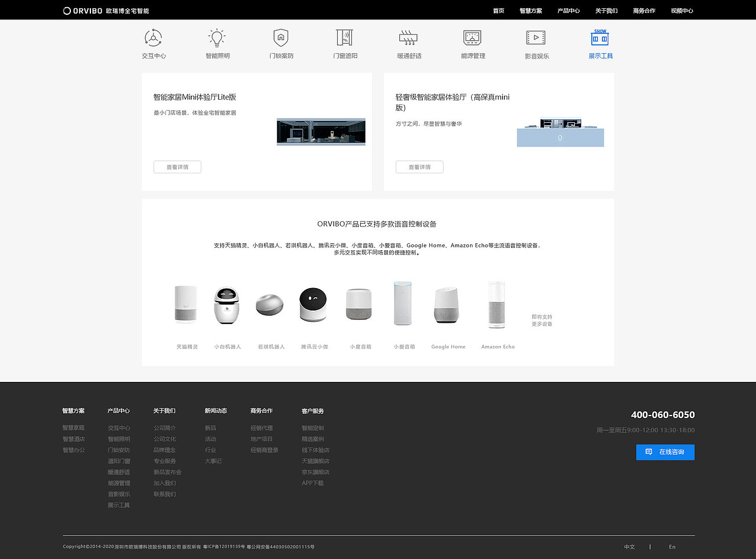Click the 新闻动态 footer column heading
This screenshot has height=559, width=756.
pyautogui.click(x=216, y=411)
